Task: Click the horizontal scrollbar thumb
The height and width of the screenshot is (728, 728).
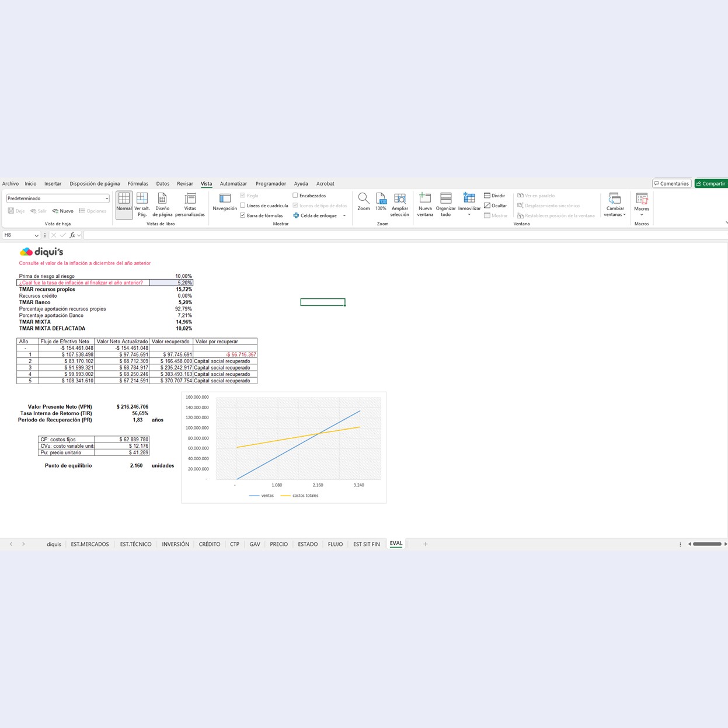Action: click(x=707, y=544)
